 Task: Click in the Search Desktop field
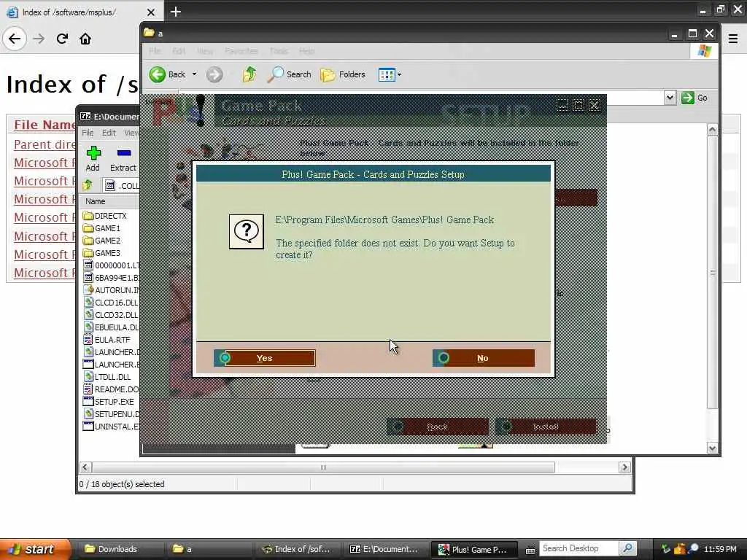578,548
